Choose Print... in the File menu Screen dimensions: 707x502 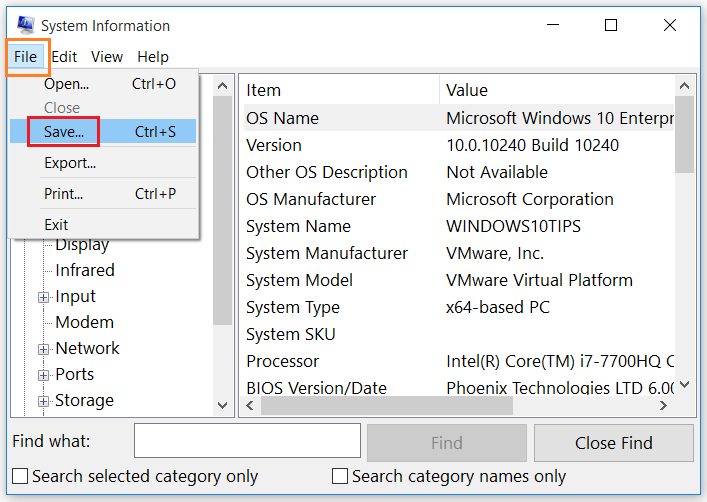(103, 194)
